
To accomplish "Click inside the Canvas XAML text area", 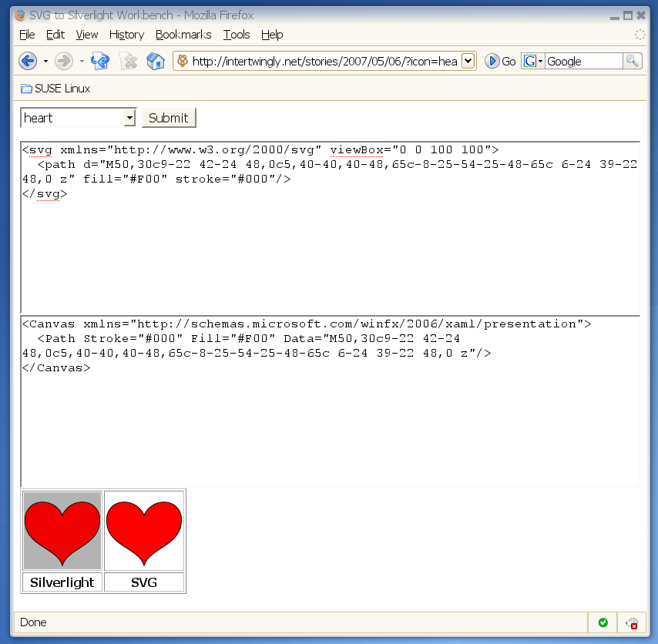I will click(331, 401).
